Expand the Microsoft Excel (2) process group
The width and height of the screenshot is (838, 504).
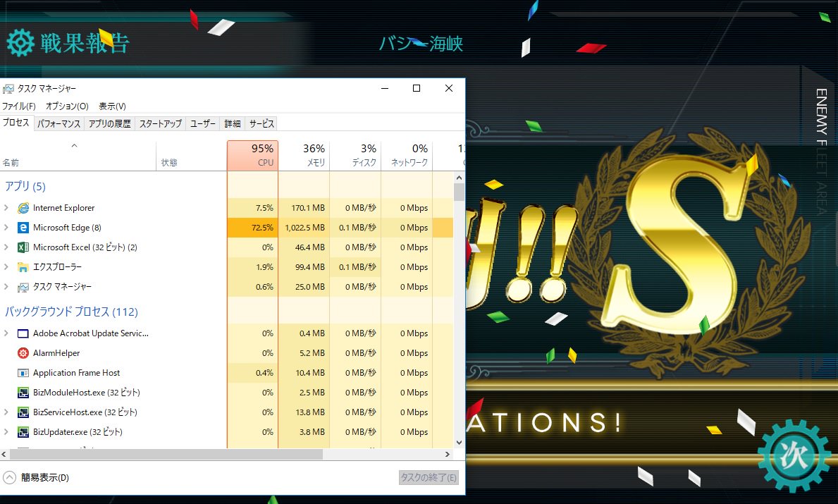pos(6,247)
